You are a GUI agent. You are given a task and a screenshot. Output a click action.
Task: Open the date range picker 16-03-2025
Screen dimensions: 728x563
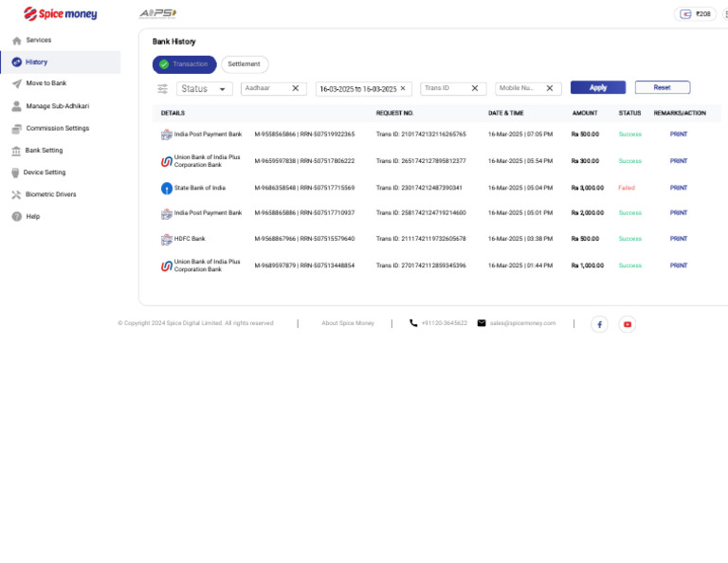click(x=357, y=89)
